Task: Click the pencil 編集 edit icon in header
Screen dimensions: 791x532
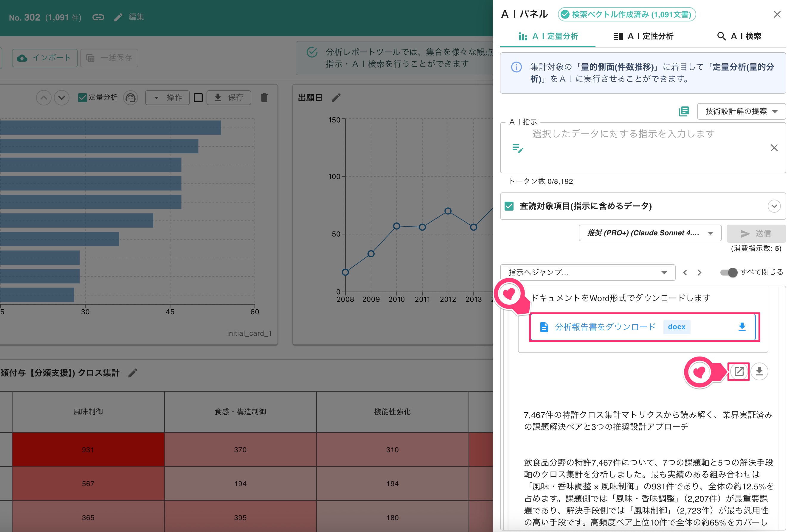Action: [118, 17]
